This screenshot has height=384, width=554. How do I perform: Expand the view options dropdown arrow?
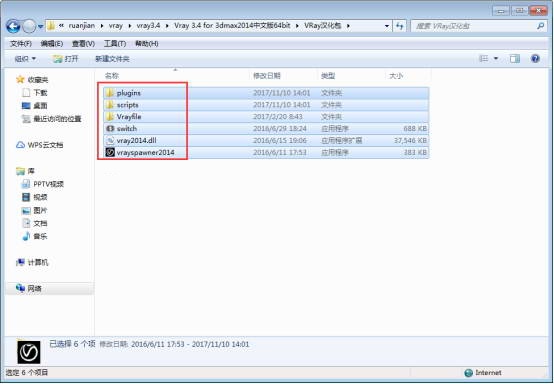click(x=496, y=59)
